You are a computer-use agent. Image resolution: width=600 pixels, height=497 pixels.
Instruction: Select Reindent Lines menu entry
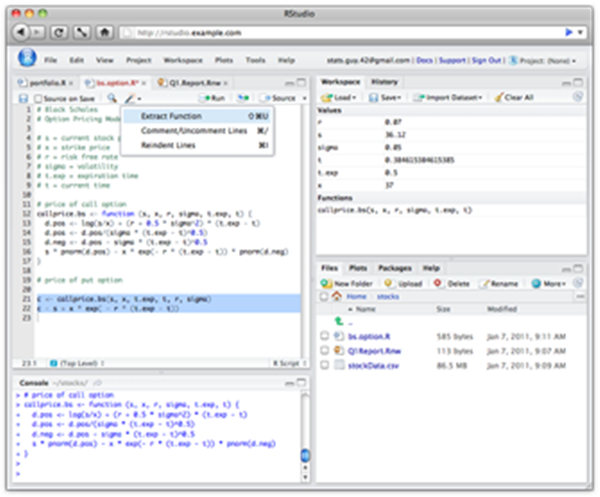197,145
